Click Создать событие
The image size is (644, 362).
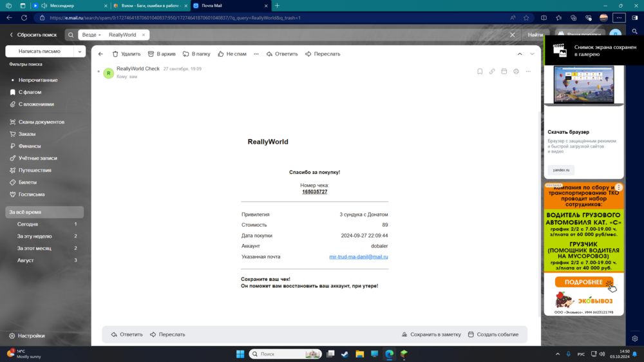click(x=493, y=334)
